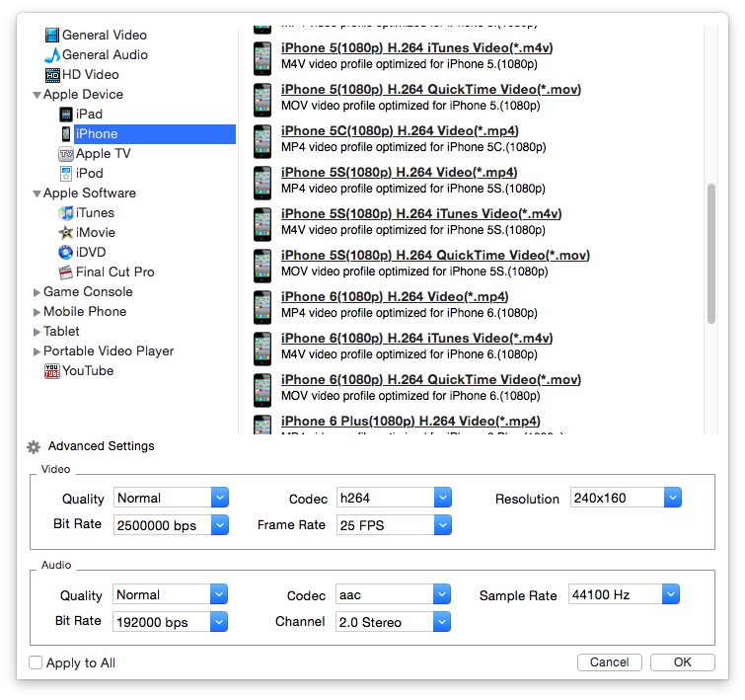This screenshot has height=700, width=745.
Task: Select HD Video in the sidebar
Action: (x=90, y=75)
